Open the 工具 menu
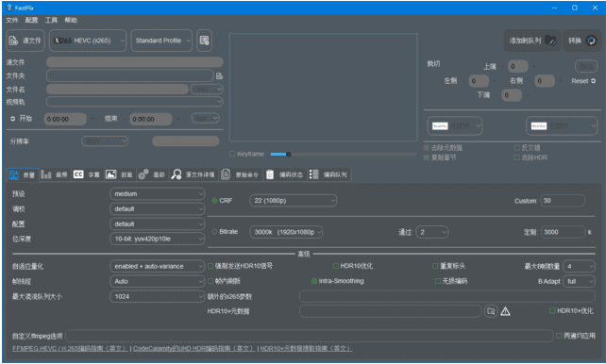The image size is (606, 364). 51,20
